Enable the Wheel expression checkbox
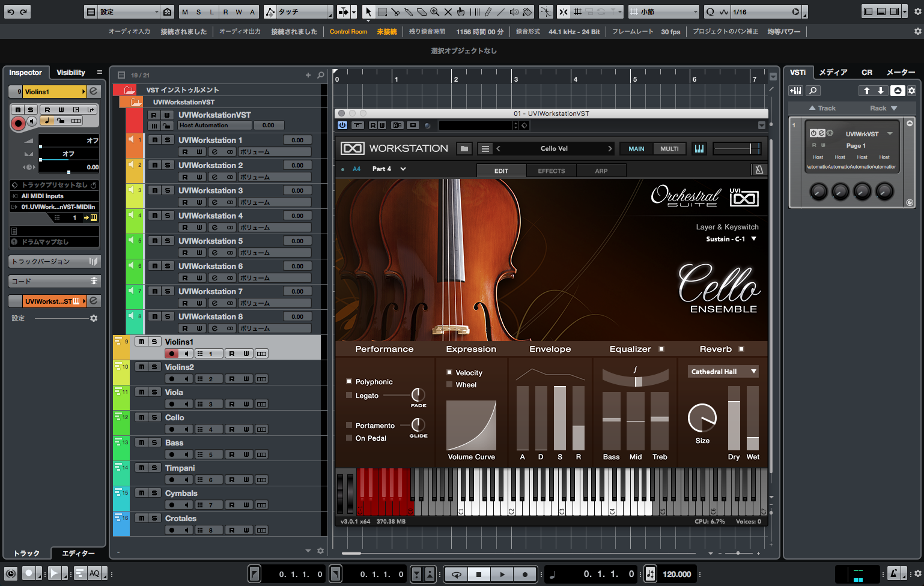The image size is (924, 586). click(x=449, y=384)
